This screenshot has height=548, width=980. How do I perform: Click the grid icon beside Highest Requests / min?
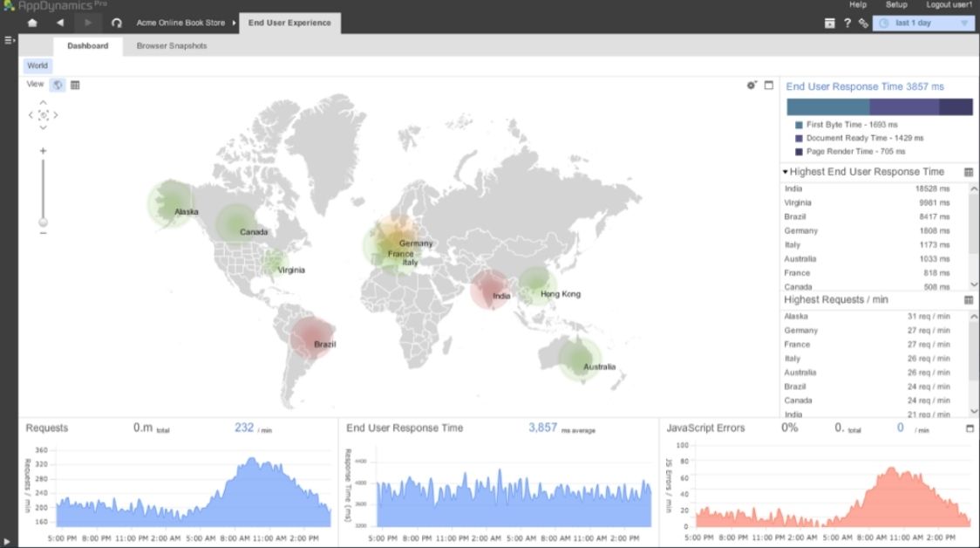[967, 299]
